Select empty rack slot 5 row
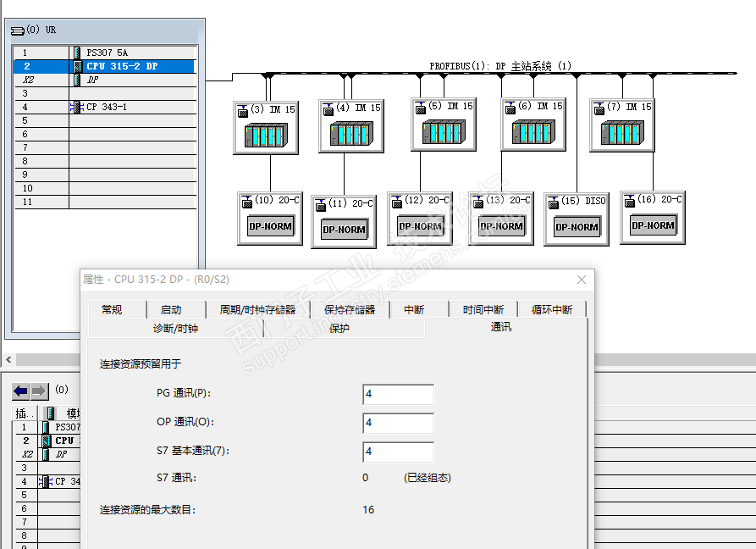The height and width of the screenshot is (549, 756). coord(105,120)
